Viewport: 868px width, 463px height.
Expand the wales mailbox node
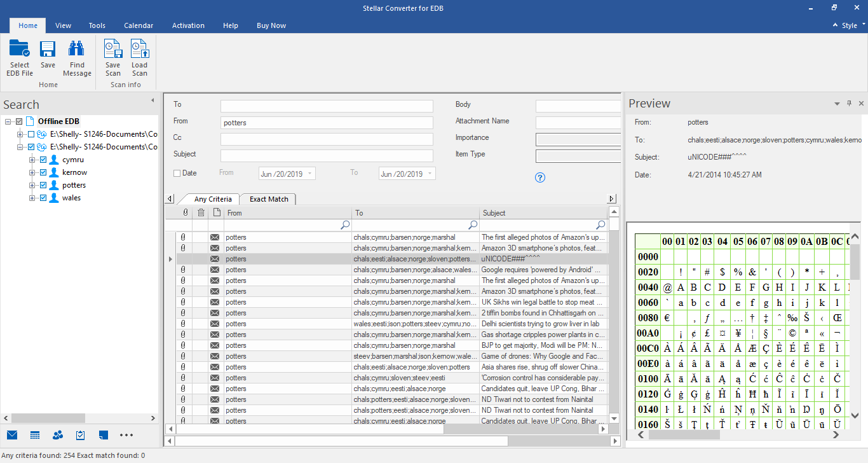pyautogui.click(x=32, y=198)
